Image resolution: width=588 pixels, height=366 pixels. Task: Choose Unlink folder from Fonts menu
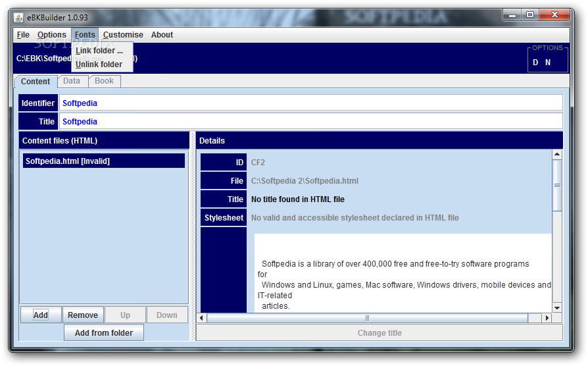pos(102,65)
